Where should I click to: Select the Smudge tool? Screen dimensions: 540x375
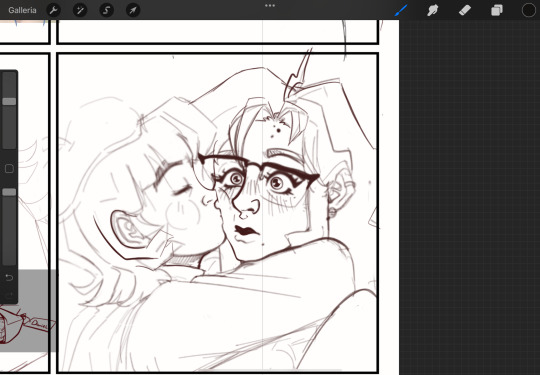click(433, 10)
